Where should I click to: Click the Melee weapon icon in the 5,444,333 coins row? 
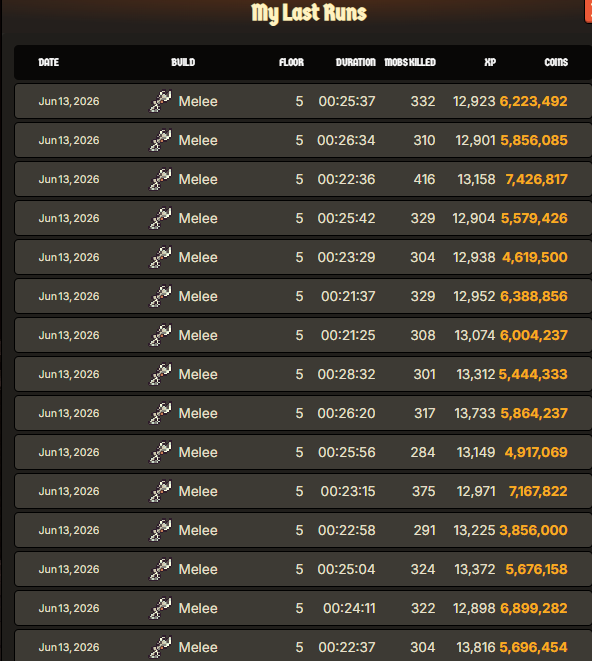(160, 374)
